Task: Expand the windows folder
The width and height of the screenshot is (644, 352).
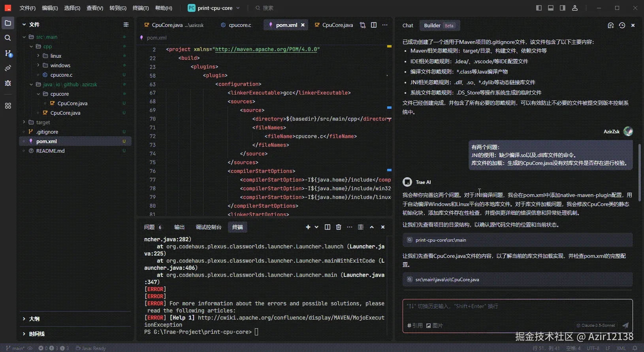Action: pos(39,65)
